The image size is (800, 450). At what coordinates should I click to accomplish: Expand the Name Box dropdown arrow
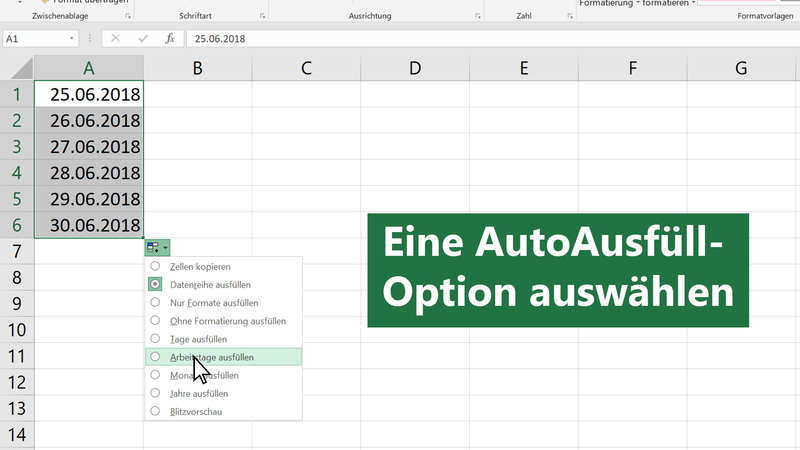click(72, 39)
